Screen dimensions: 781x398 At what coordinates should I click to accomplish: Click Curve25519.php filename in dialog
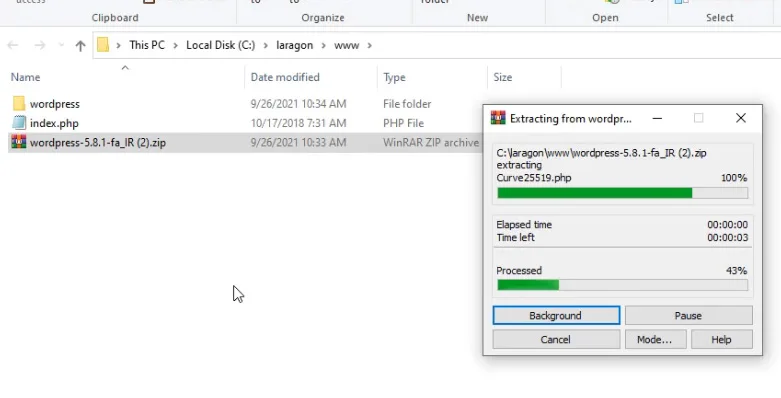point(534,178)
